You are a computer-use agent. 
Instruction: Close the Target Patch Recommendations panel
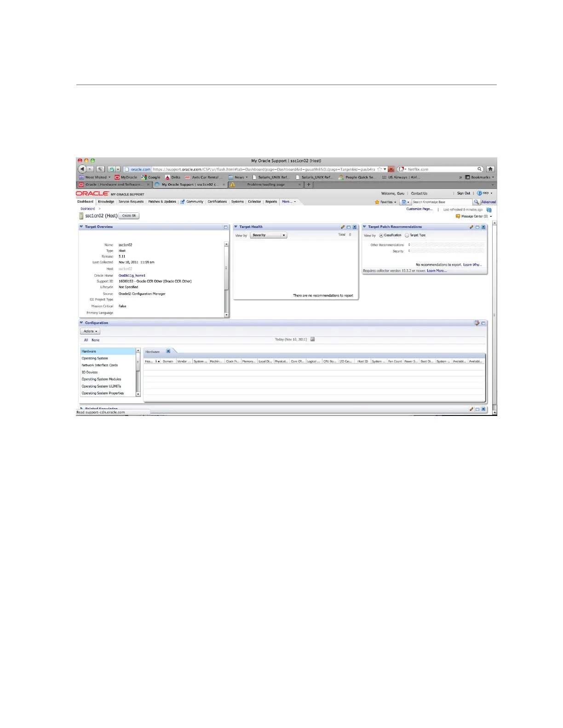[483, 227]
